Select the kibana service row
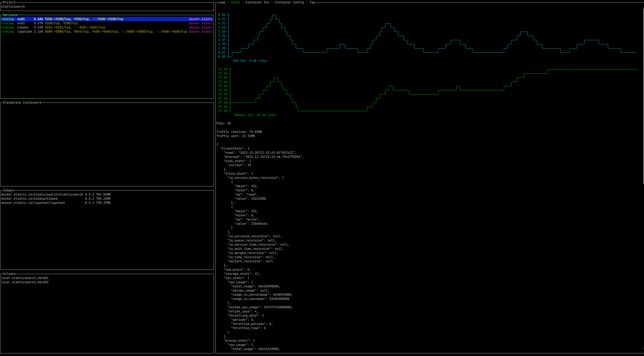Viewport: 644px width, 356px height. tap(107, 28)
